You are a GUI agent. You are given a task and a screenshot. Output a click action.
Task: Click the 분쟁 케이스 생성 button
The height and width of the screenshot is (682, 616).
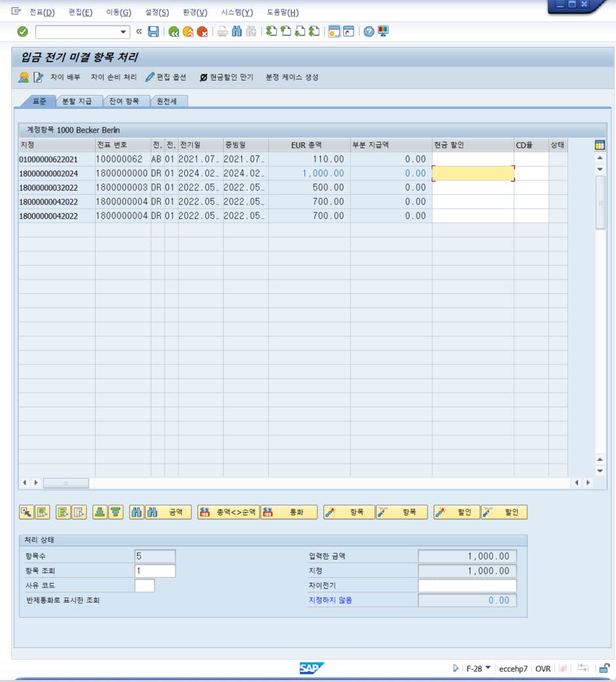292,77
